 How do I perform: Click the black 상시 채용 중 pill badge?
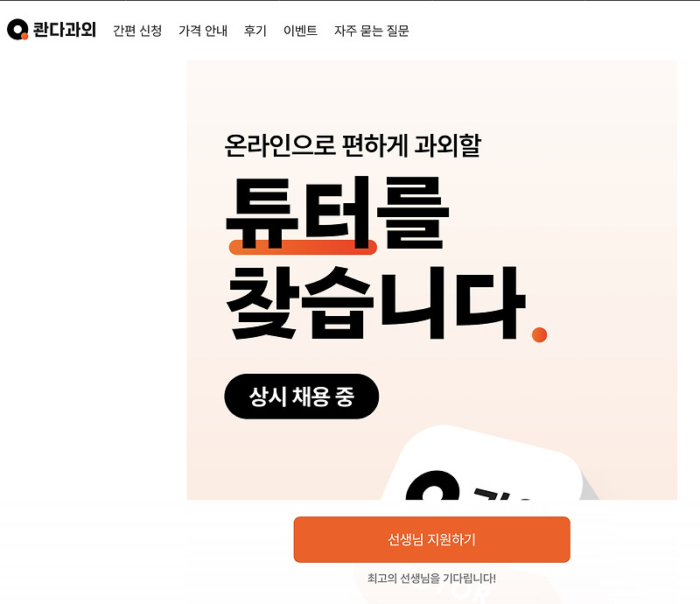click(x=301, y=397)
